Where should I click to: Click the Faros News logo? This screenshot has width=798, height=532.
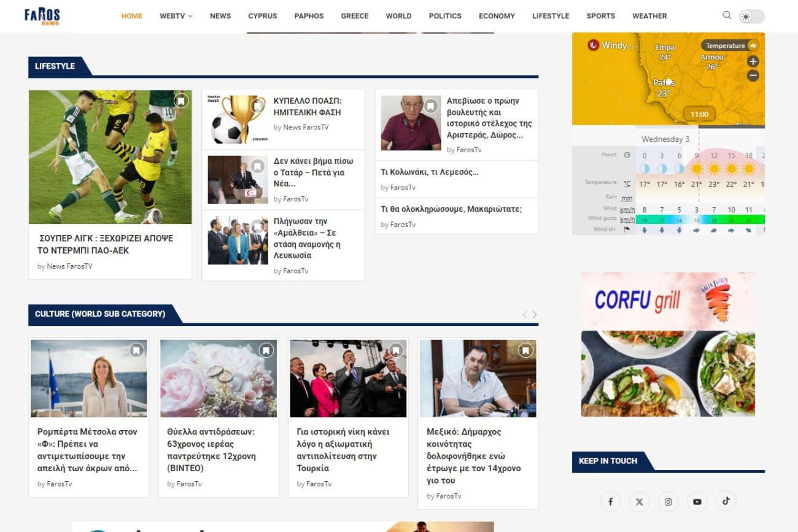pyautogui.click(x=42, y=16)
